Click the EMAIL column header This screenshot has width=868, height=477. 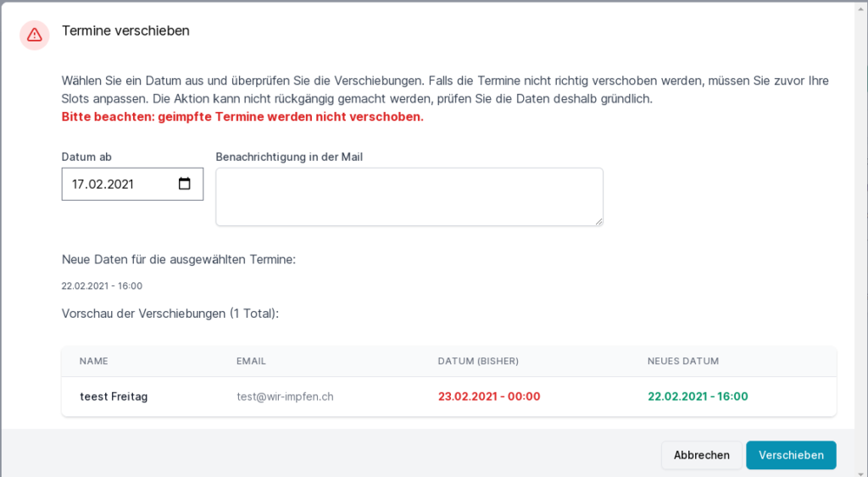[251, 361]
